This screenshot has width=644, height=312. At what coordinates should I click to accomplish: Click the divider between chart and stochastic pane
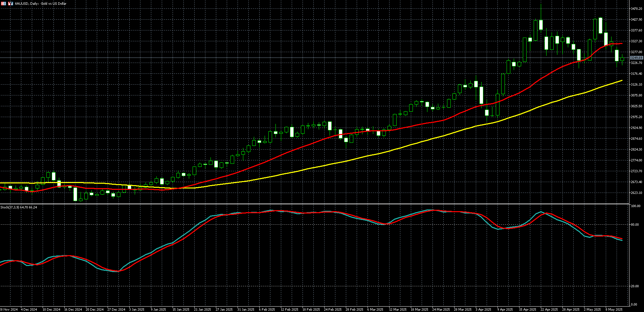(315, 204)
